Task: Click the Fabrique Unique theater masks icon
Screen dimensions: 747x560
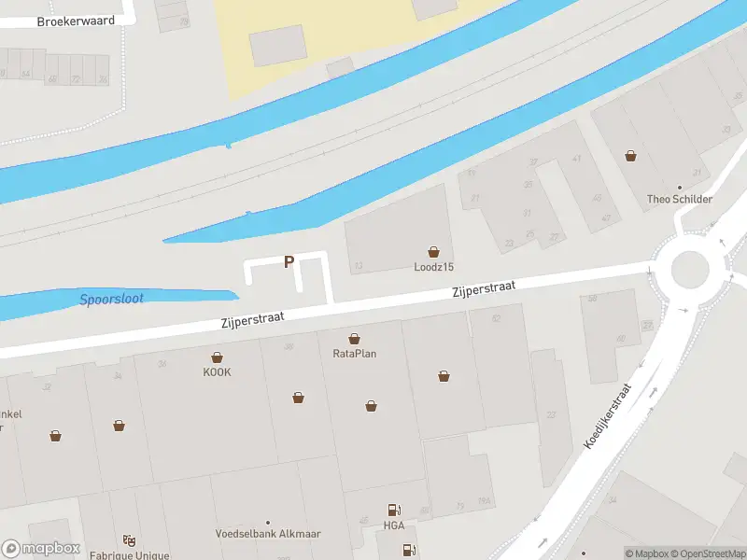Action: point(129,540)
